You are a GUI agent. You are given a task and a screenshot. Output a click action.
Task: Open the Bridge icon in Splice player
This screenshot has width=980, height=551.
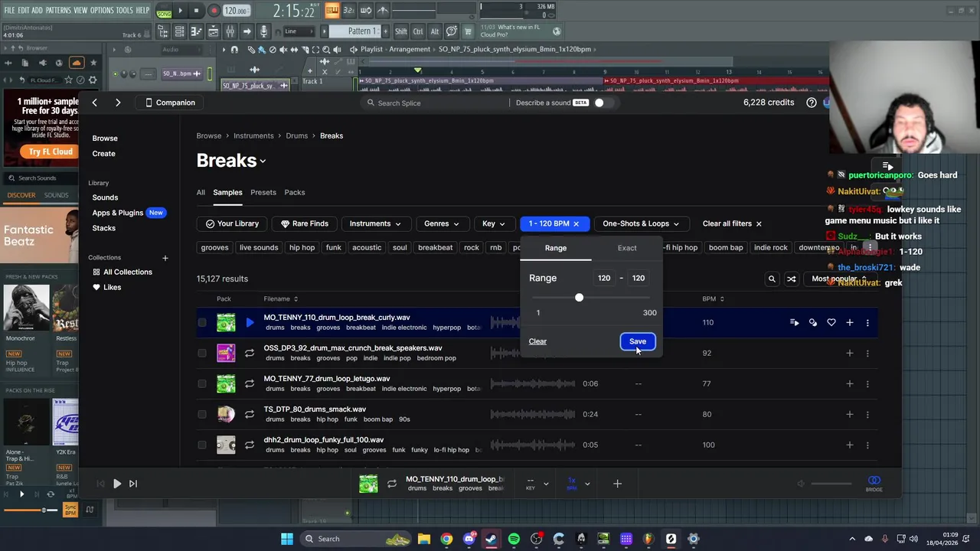pyautogui.click(x=874, y=484)
